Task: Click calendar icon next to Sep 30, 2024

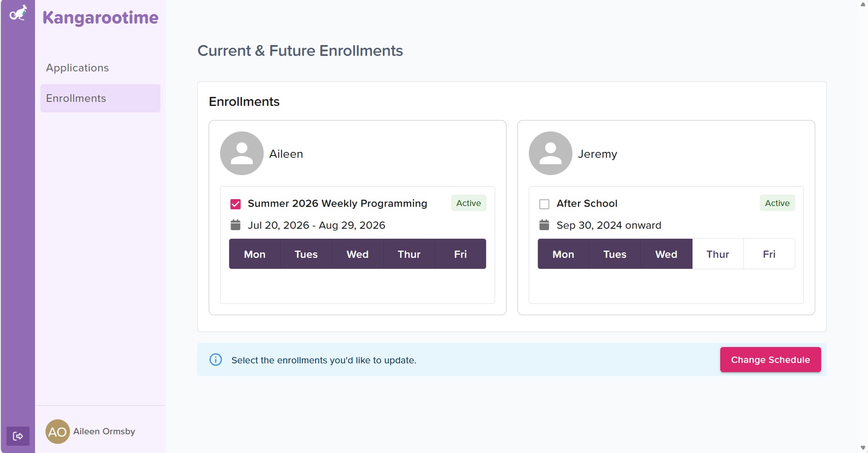Action: click(544, 225)
